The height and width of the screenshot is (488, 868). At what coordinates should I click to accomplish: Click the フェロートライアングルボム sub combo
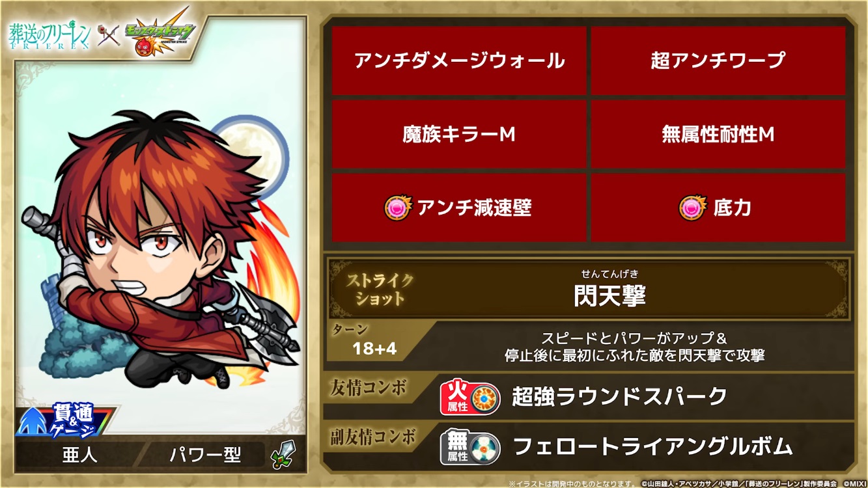coord(652,446)
